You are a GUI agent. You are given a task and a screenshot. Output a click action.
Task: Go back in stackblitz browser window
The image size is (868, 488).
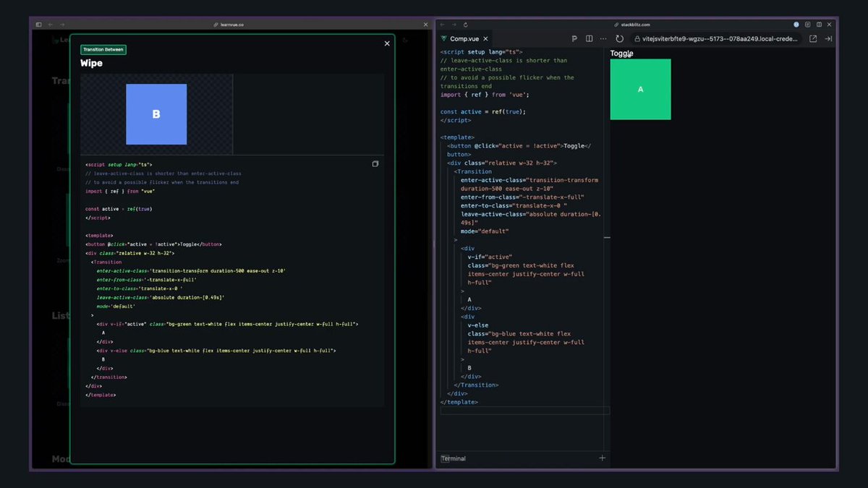(x=443, y=25)
